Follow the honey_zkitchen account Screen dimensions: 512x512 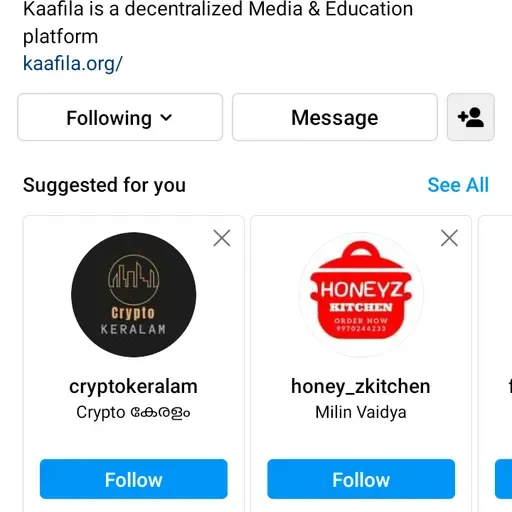(361, 479)
